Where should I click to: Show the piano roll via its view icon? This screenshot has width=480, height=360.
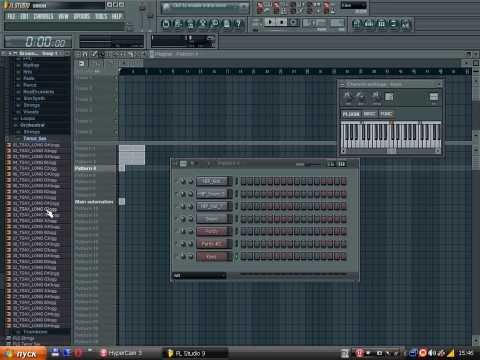[x=381, y=24]
